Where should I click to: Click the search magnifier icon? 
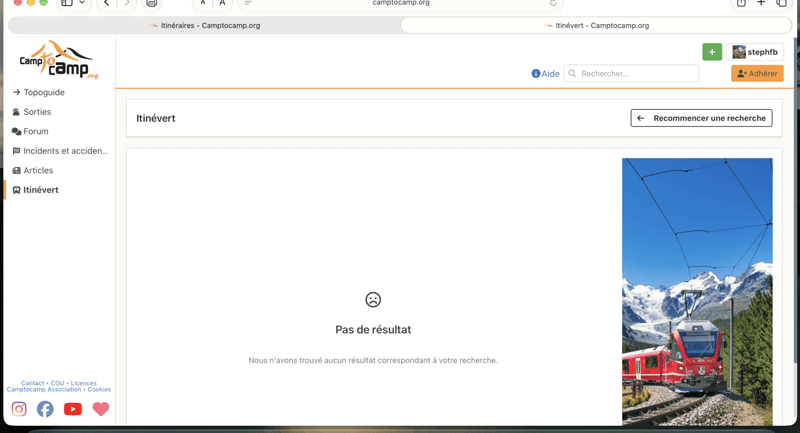[572, 73]
